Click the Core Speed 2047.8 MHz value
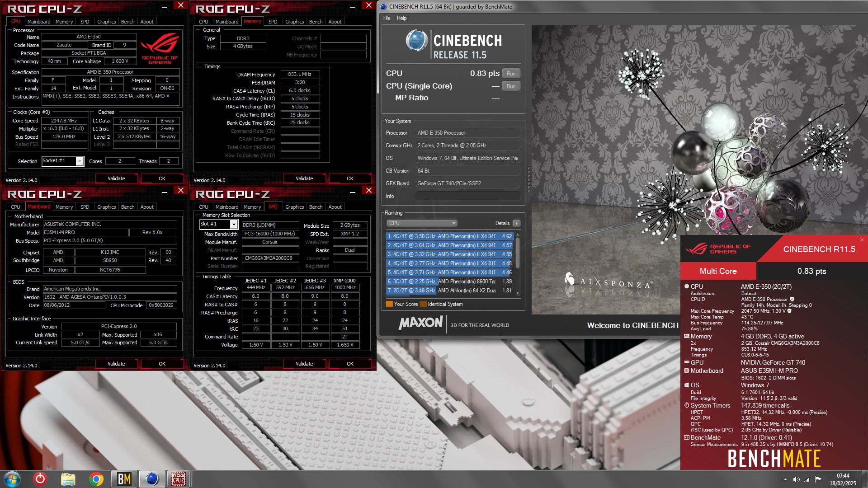The height and width of the screenshot is (488, 868). coord(64,121)
